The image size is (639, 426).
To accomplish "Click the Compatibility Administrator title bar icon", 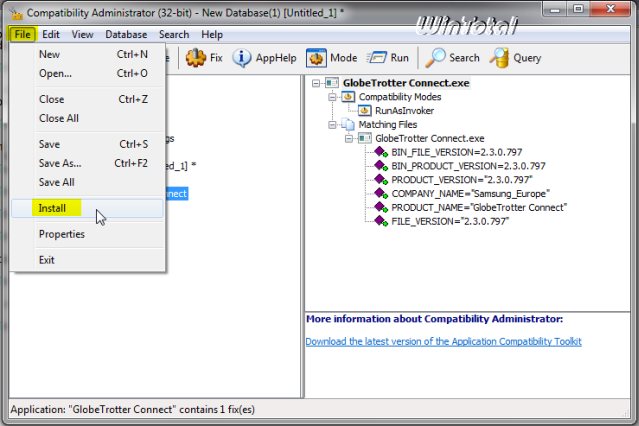I will (x=16, y=13).
